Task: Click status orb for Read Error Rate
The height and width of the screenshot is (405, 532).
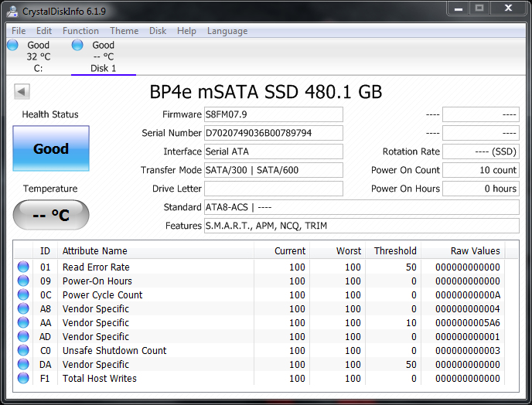Action: pyautogui.click(x=23, y=267)
